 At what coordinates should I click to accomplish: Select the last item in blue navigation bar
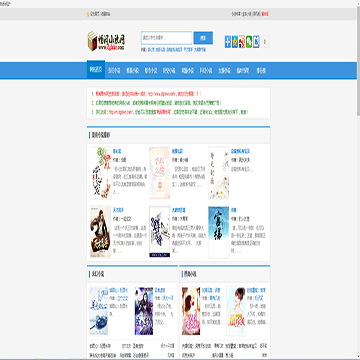(261, 70)
